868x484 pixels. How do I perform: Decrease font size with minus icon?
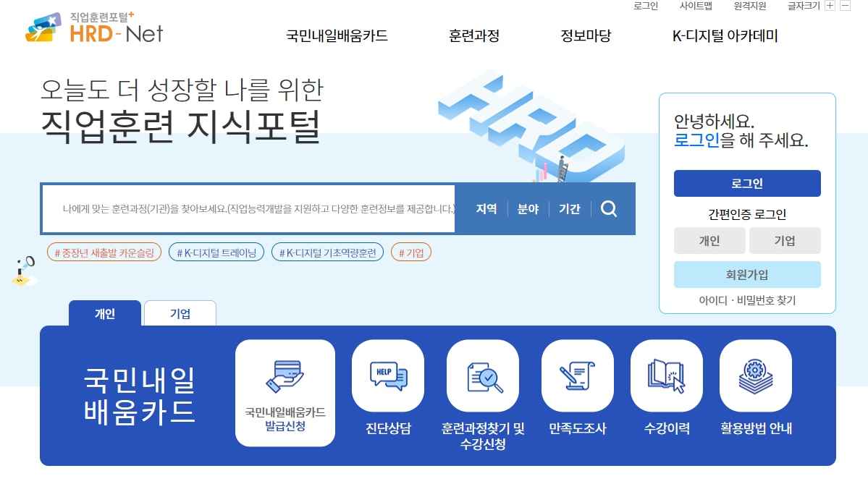click(845, 6)
